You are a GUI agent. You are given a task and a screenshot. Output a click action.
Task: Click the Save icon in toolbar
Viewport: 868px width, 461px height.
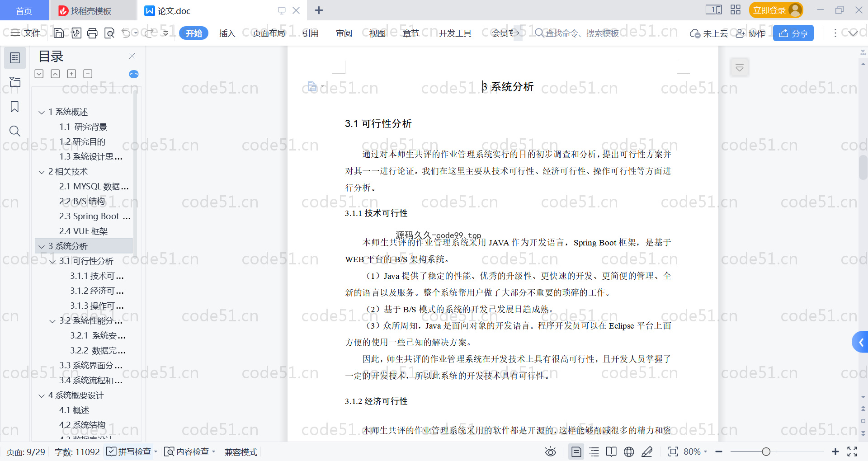tap(59, 33)
